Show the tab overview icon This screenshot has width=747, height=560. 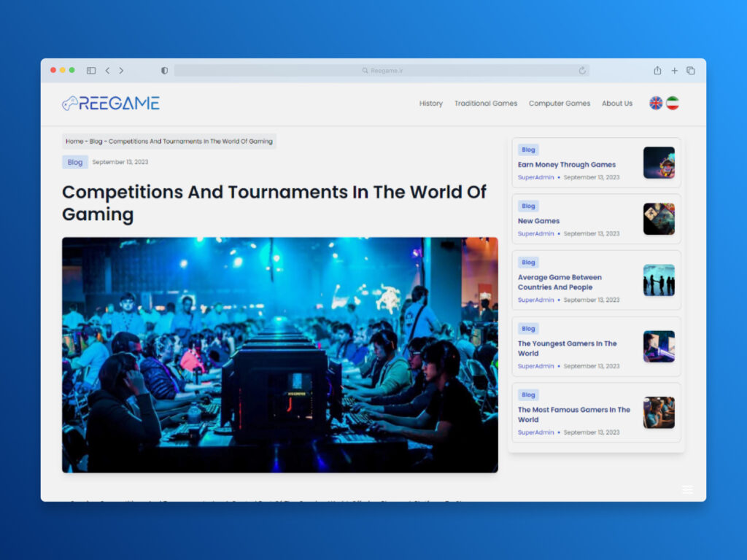pos(691,71)
